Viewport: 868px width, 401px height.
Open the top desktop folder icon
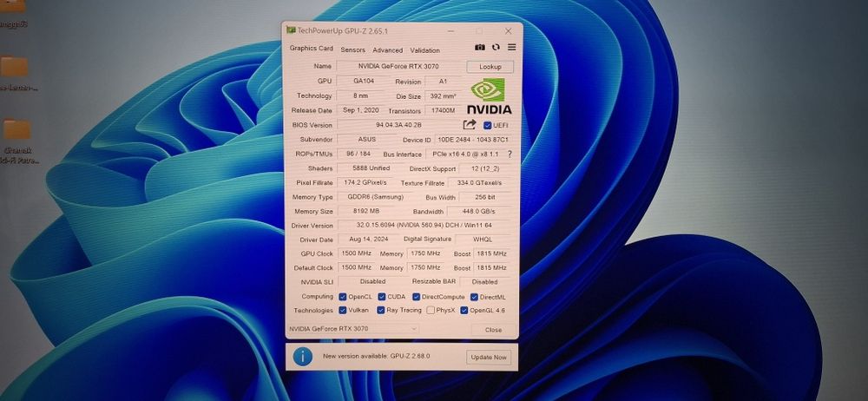click(12, 5)
